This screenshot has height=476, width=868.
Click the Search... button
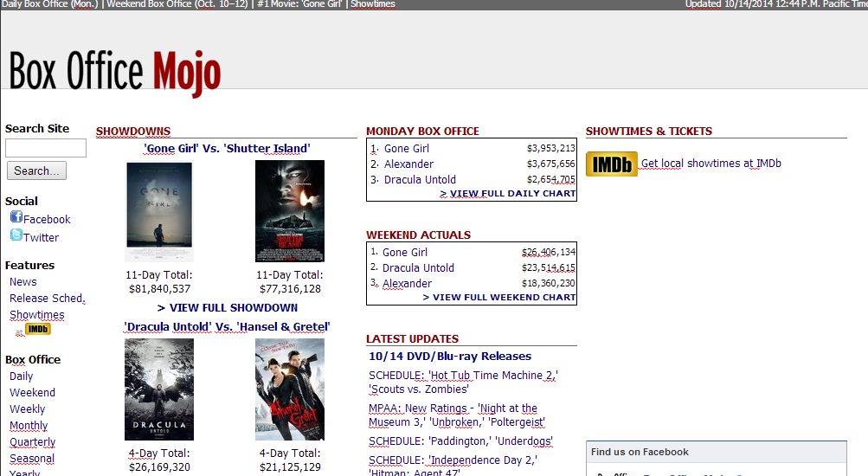click(36, 170)
